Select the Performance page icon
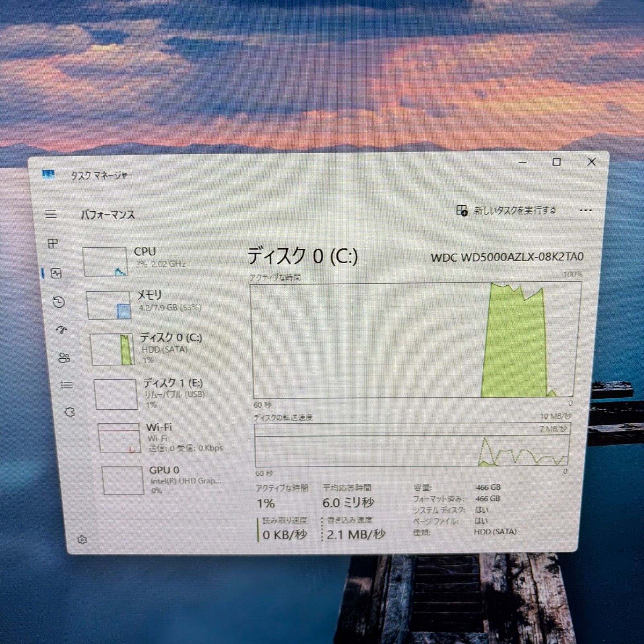 point(56,274)
